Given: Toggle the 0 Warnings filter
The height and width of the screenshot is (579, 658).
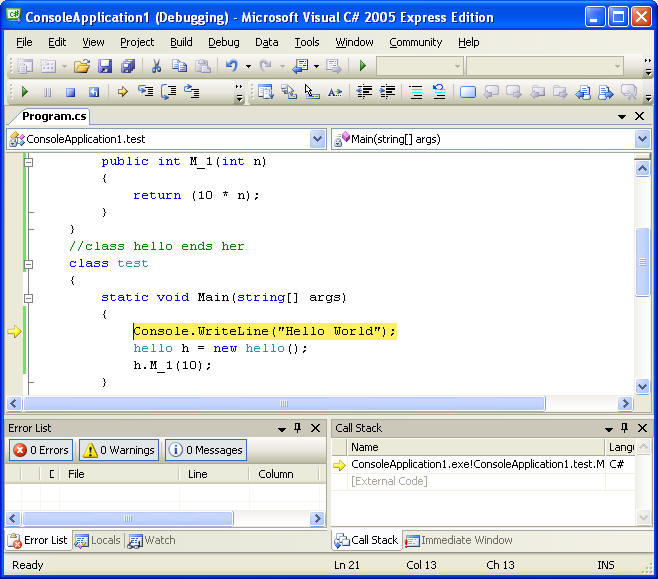Looking at the screenshot, I should 119,450.
